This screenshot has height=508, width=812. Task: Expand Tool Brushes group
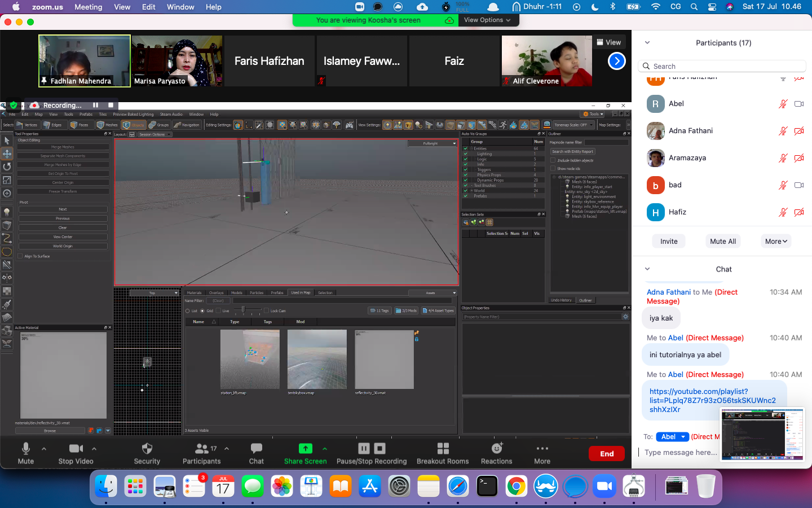click(x=472, y=185)
